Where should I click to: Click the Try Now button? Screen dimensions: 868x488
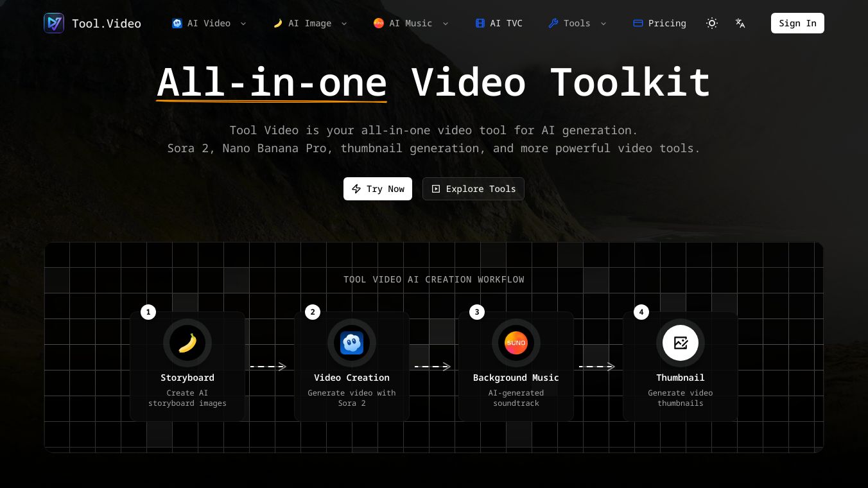pyautogui.click(x=378, y=189)
